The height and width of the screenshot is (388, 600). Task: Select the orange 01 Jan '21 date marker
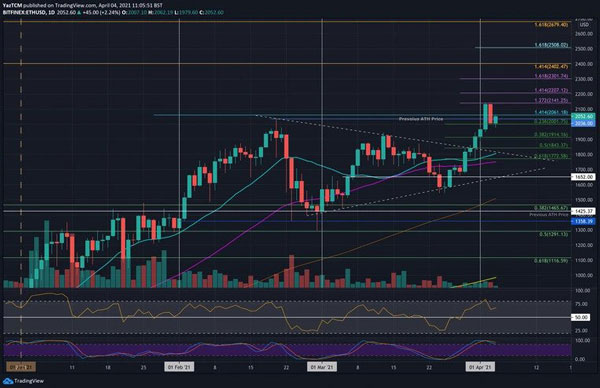(x=21, y=367)
